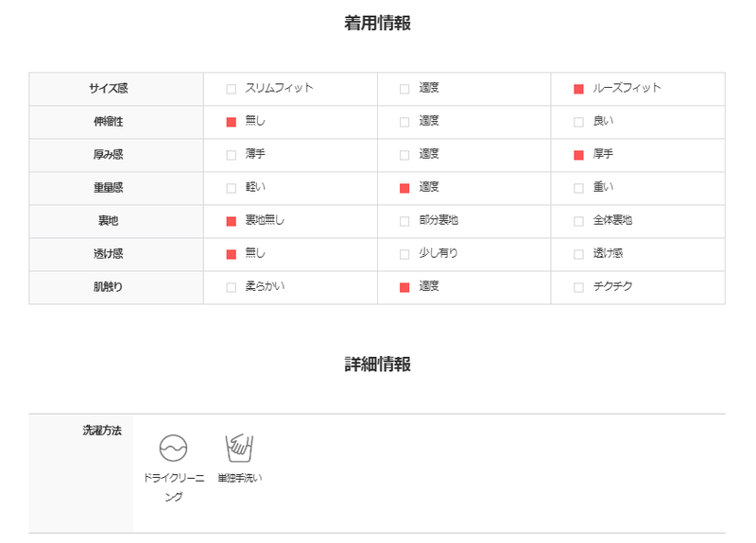The image size is (756, 543).
Task: Check the 良い checkbox
Action: coord(578,122)
